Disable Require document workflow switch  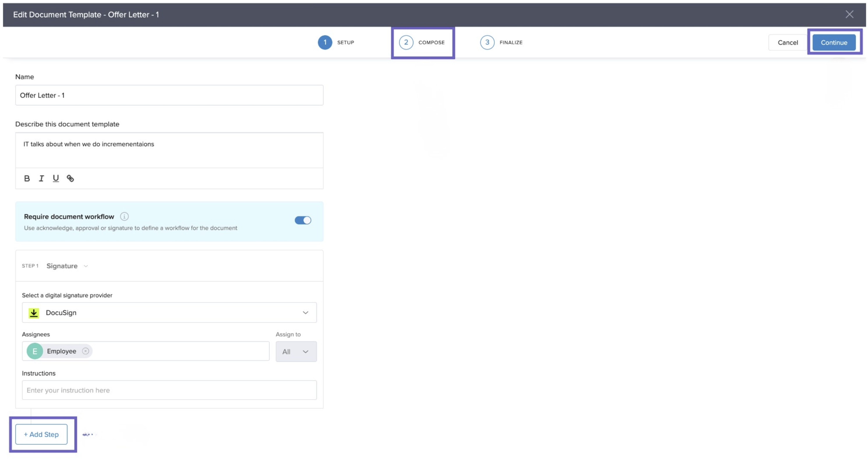click(x=303, y=221)
